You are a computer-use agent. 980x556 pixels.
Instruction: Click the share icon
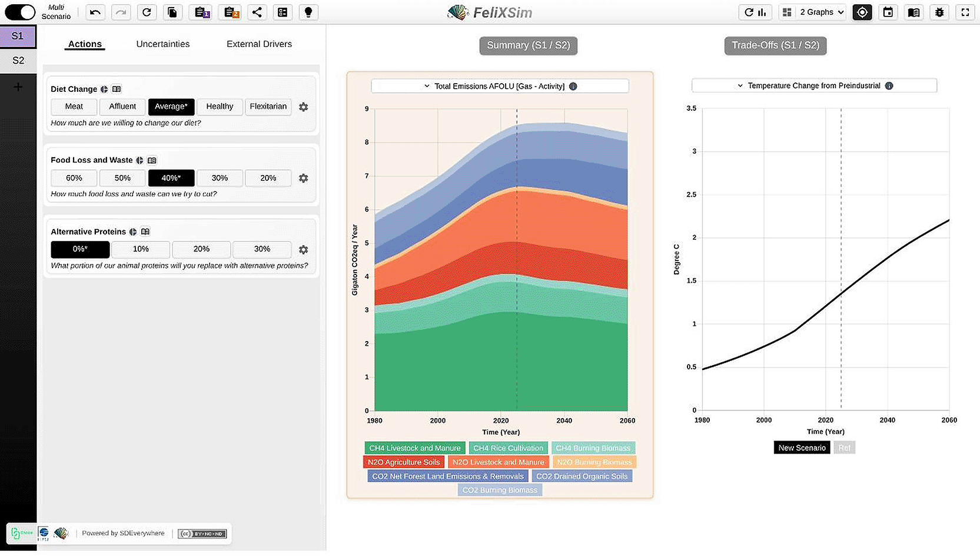[257, 12]
